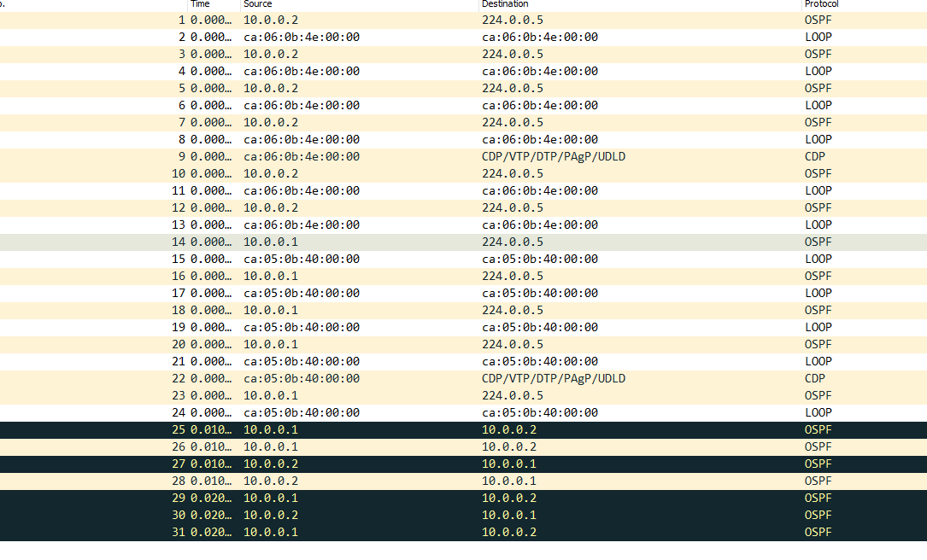
Task: Click CDP protocol cell of packet 22
Action: [x=815, y=379]
